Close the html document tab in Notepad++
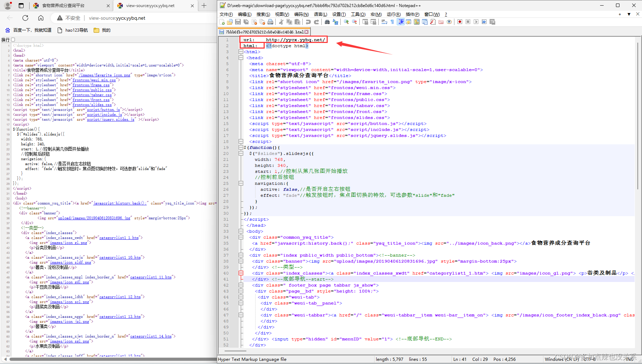This screenshot has width=642, height=364. (307, 32)
